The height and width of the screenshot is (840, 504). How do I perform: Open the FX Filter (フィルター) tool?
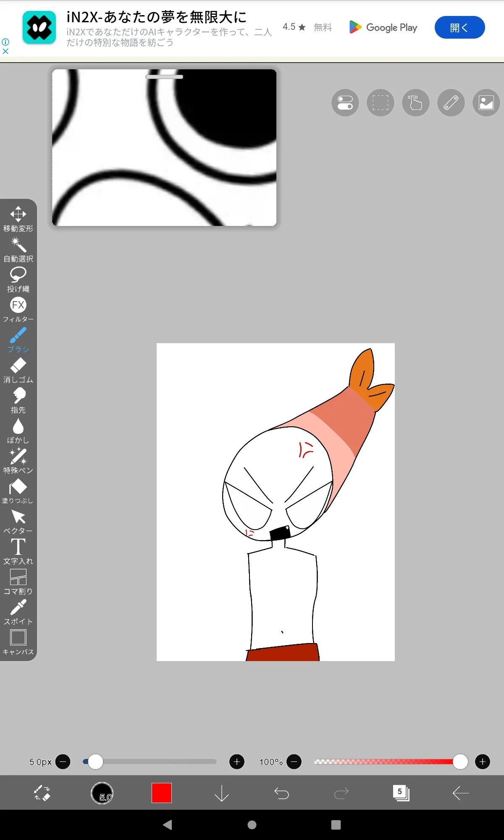click(18, 310)
